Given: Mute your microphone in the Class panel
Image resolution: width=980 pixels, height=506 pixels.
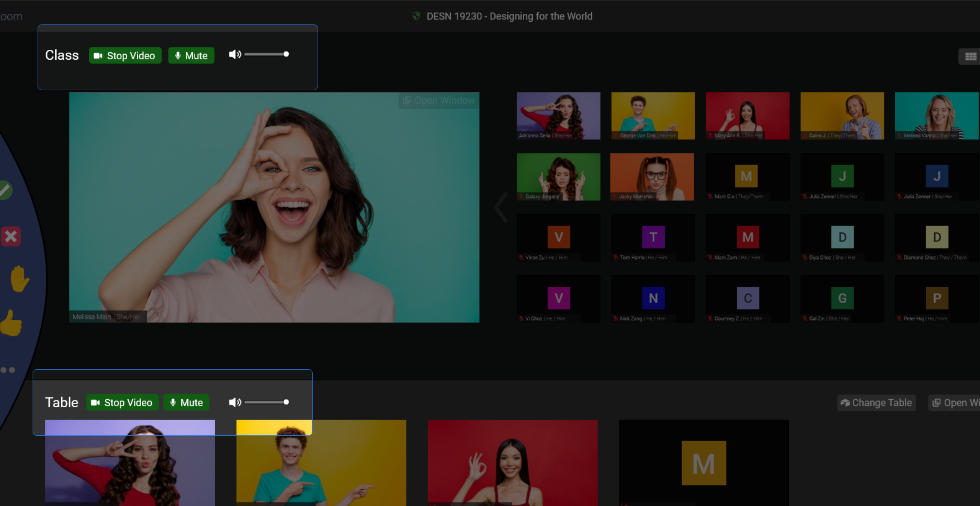Looking at the screenshot, I should tap(191, 55).
